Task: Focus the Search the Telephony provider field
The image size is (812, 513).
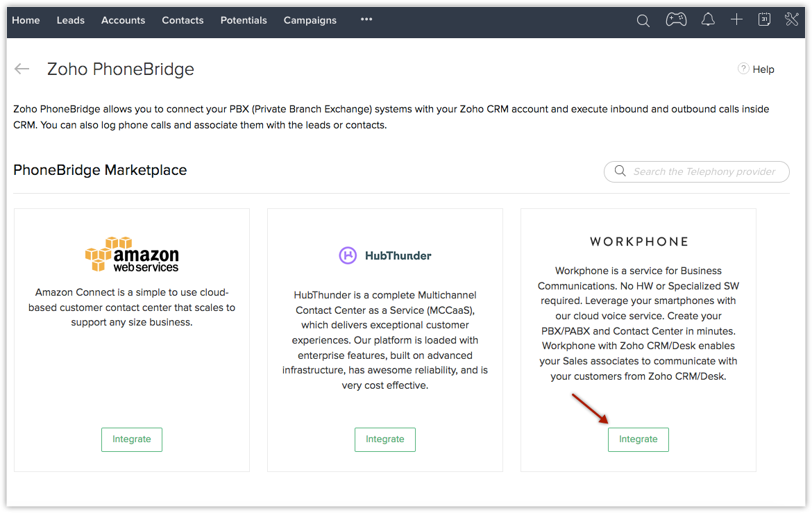Action: [x=697, y=171]
